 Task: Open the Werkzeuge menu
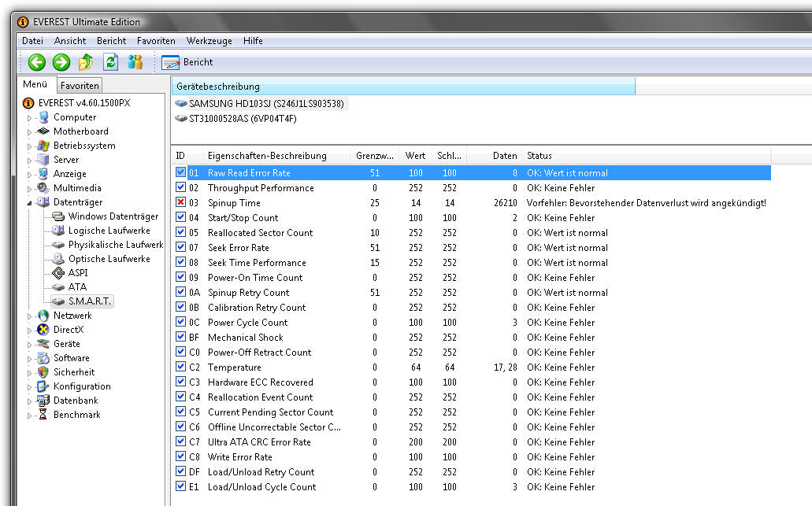[x=209, y=41]
